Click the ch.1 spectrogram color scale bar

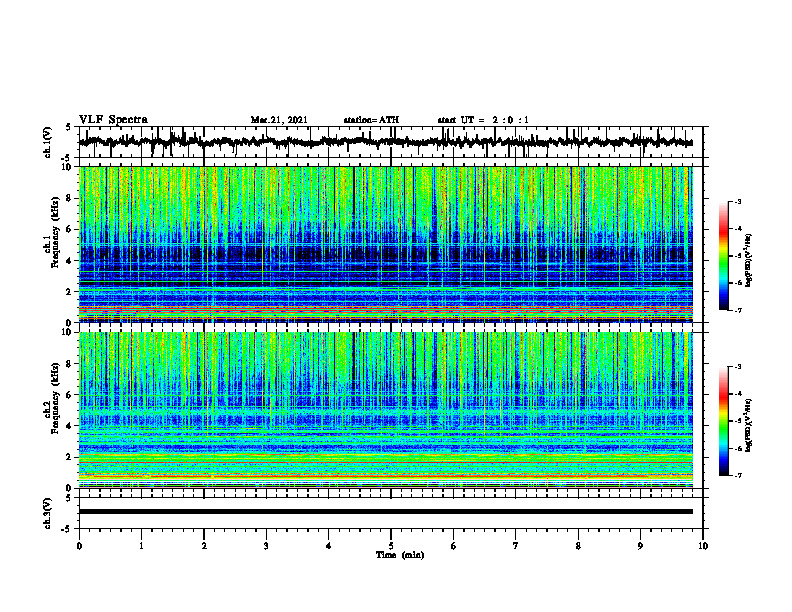724,256
